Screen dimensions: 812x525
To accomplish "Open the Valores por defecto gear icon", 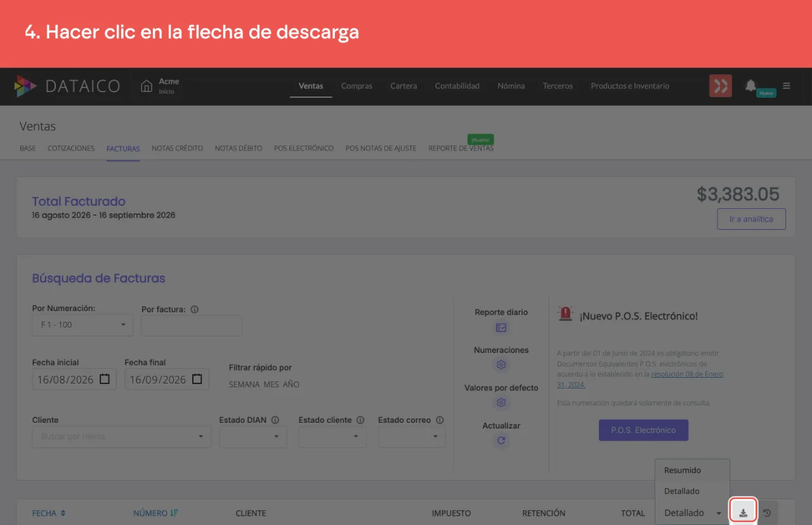I will [x=501, y=402].
